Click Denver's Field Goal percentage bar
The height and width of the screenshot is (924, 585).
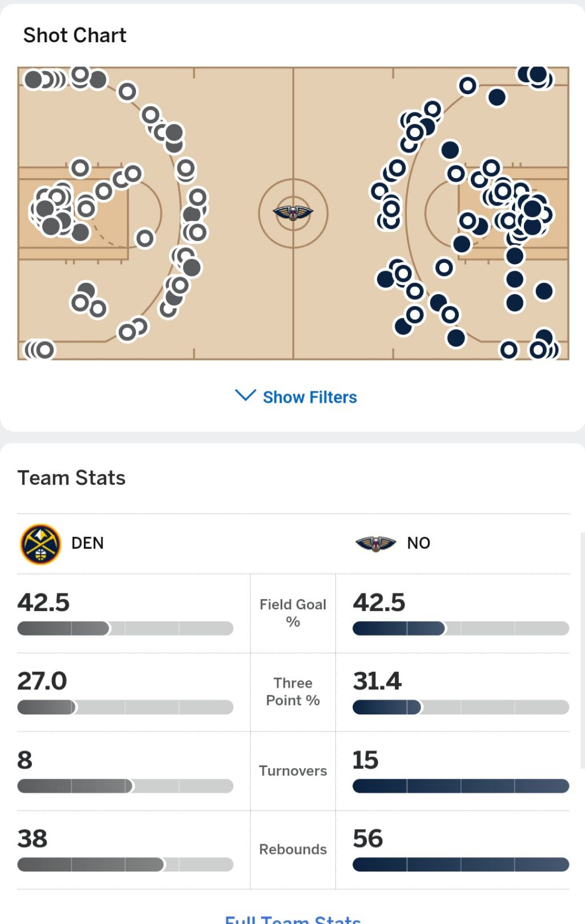(125, 628)
